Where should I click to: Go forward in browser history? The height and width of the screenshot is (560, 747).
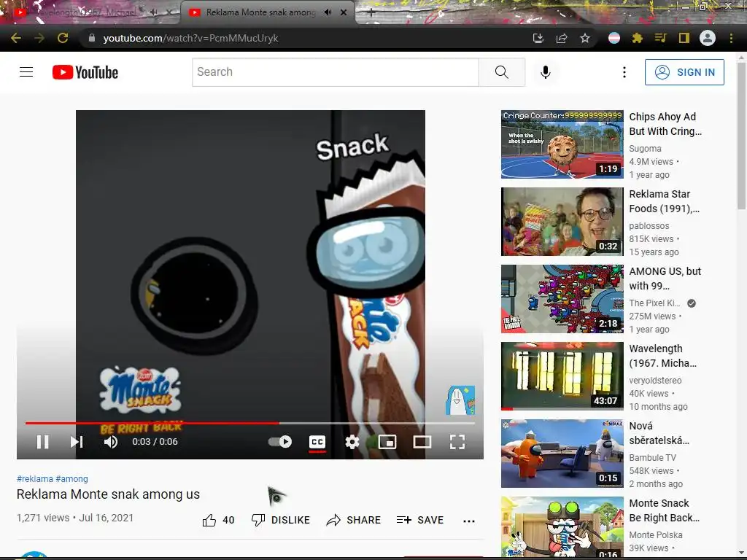tap(39, 38)
